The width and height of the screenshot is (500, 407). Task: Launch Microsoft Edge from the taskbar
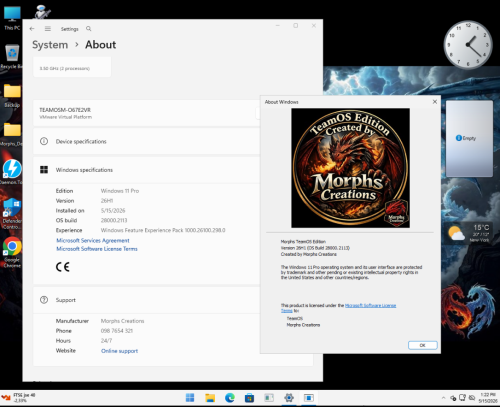(x=230, y=397)
